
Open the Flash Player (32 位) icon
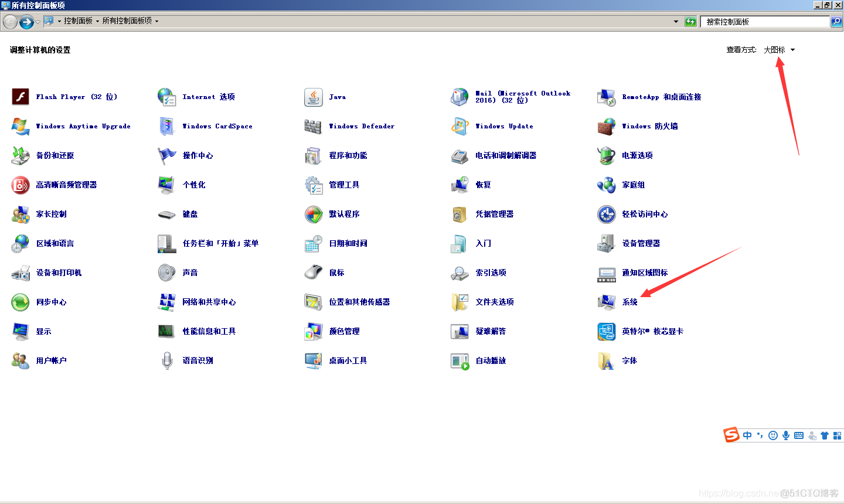(21, 97)
